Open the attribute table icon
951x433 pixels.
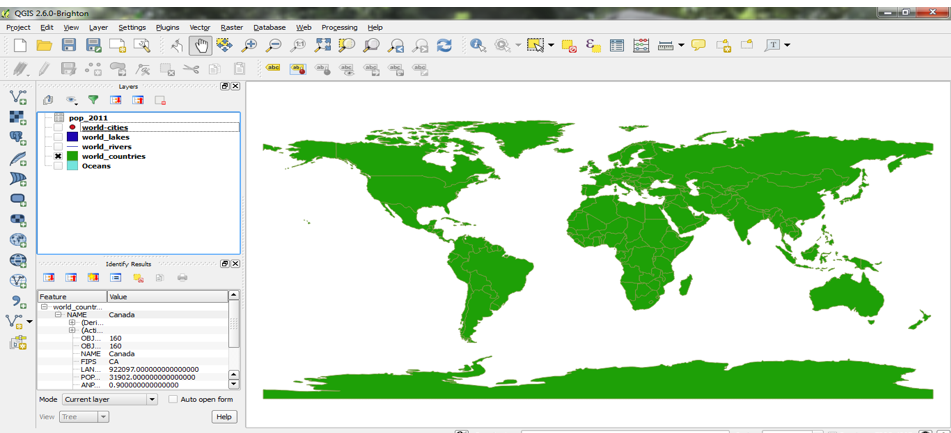tap(617, 46)
